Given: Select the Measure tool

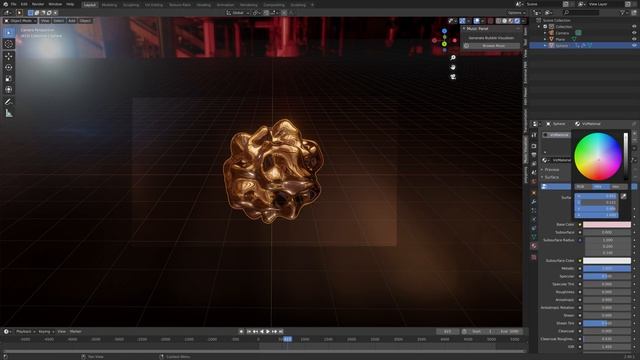Looking at the screenshot, I should 9,113.
